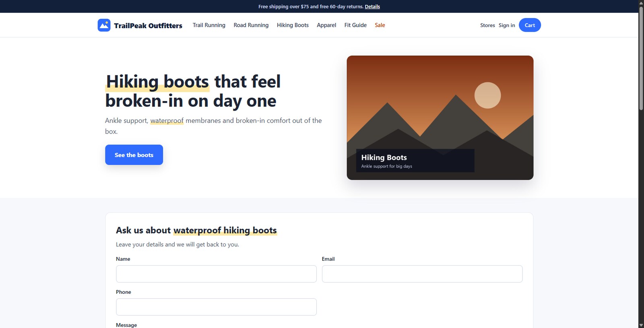The image size is (644, 328).
Task: Click the scrollbar up arrow
Action: coord(641,3)
